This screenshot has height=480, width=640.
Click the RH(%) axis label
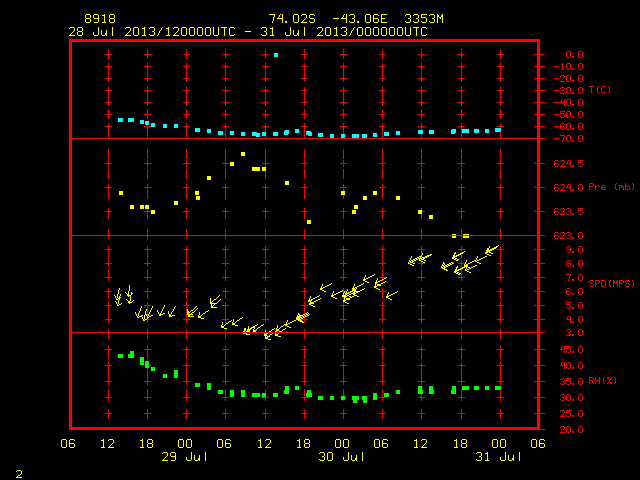tap(602, 381)
